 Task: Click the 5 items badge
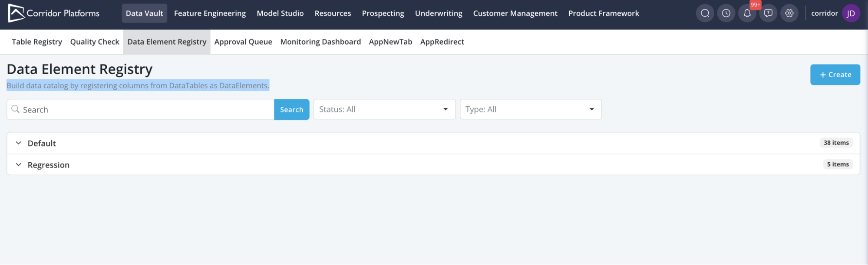838,164
